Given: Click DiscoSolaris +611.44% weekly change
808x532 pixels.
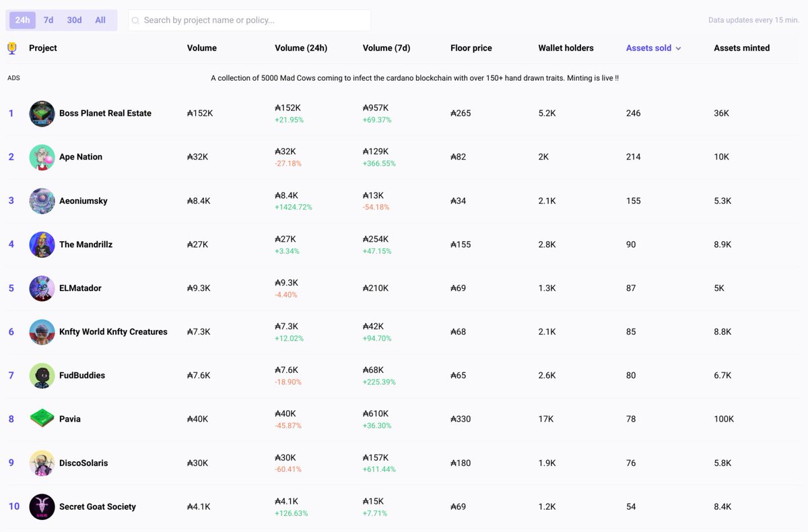Looking at the screenshot, I should (379, 469).
